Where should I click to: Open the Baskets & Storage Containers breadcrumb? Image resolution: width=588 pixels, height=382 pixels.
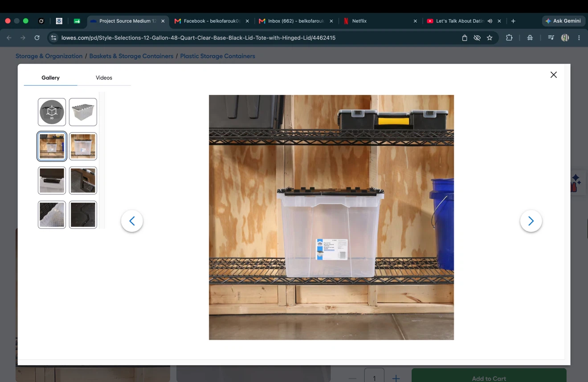(131, 56)
